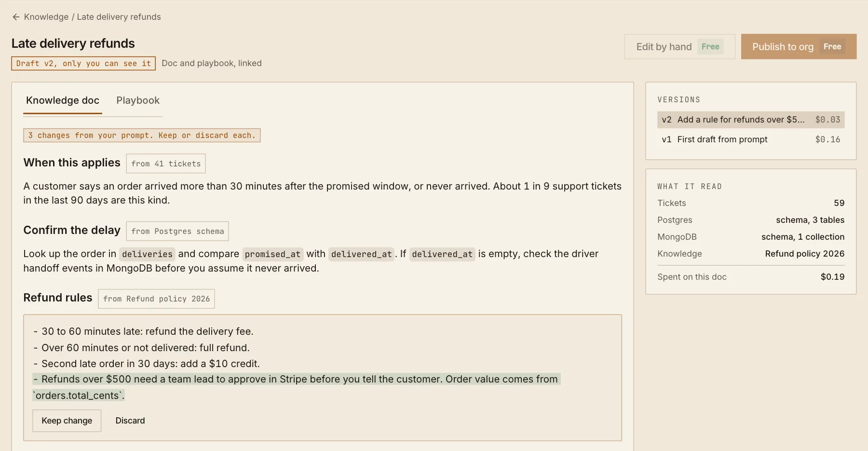
Task: Click the Confirm the delay heading
Action: (x=72, y=231)
